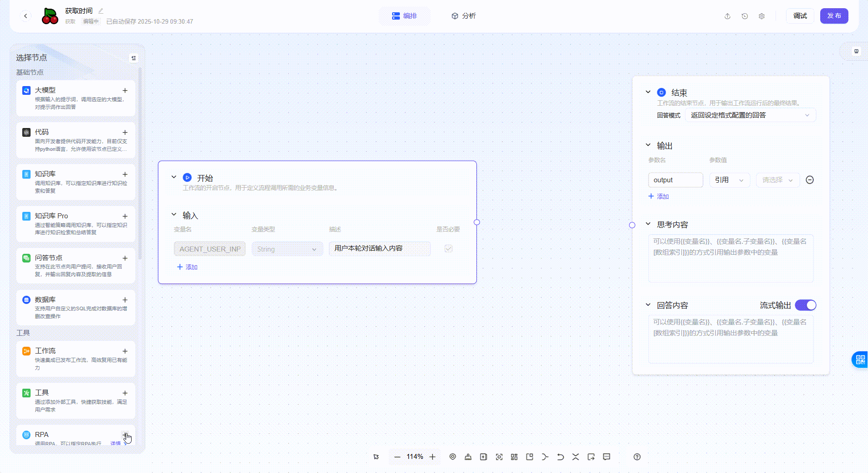Click the 调试 button
Image resolution: width=868 pixels, height=473 pixels.
(800, 16)
